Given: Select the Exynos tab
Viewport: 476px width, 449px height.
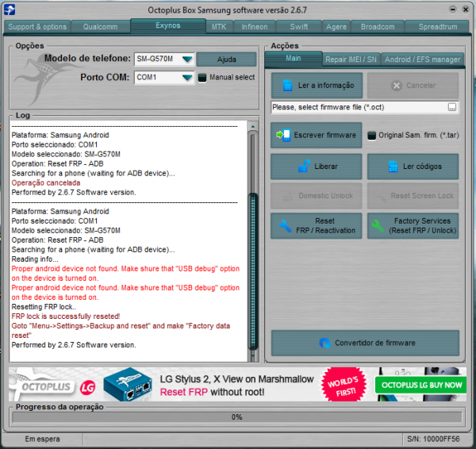Looking at the screenshot, I should (168, 26).
